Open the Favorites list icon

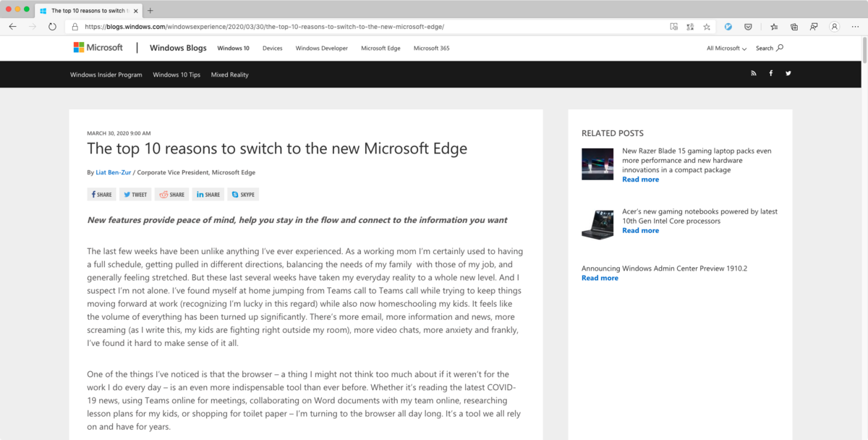click(x=774, y=27)
